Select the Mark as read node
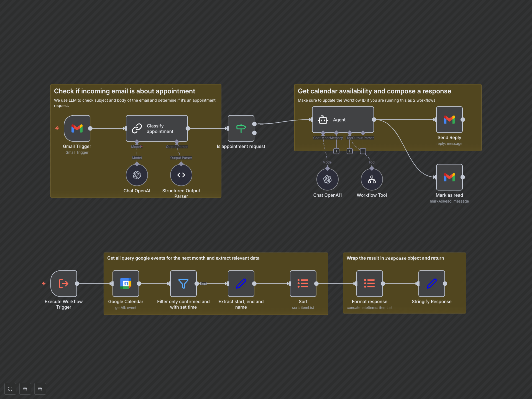Image resolution: width=532 pixels, height=399 pixels. [x=449, y=177]
